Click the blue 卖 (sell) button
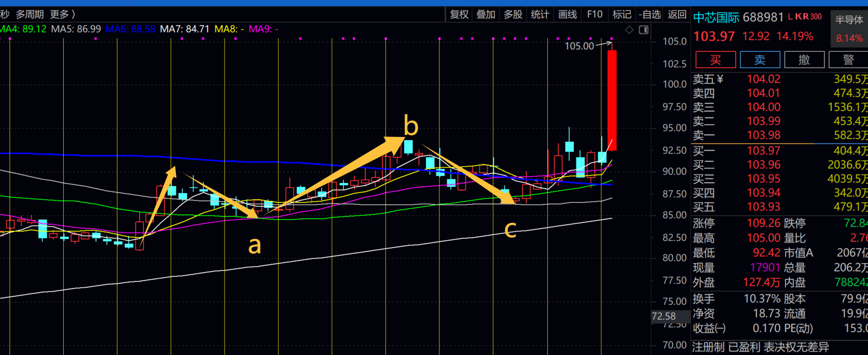 [x=760, y=60]
